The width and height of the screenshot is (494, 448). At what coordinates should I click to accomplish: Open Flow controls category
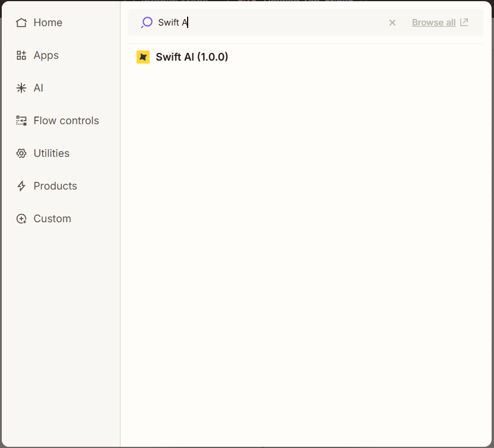pyautogui.click(x=58, y=121)
